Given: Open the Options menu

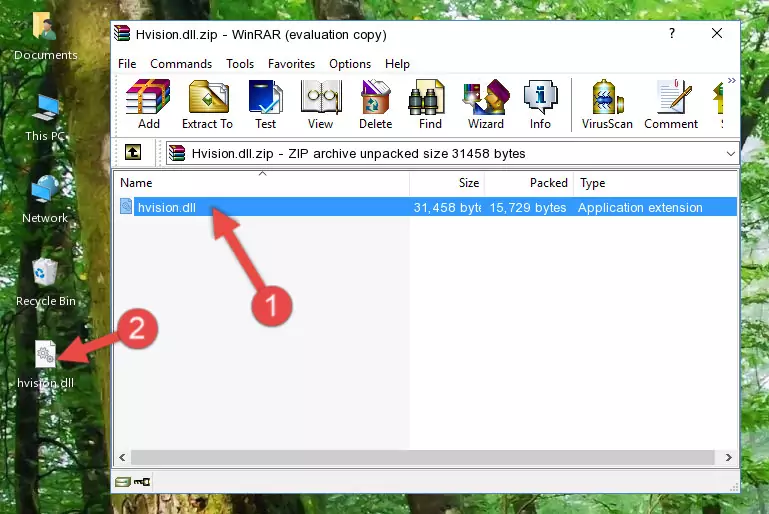Looking at the screenshot, I should point(350,64).
